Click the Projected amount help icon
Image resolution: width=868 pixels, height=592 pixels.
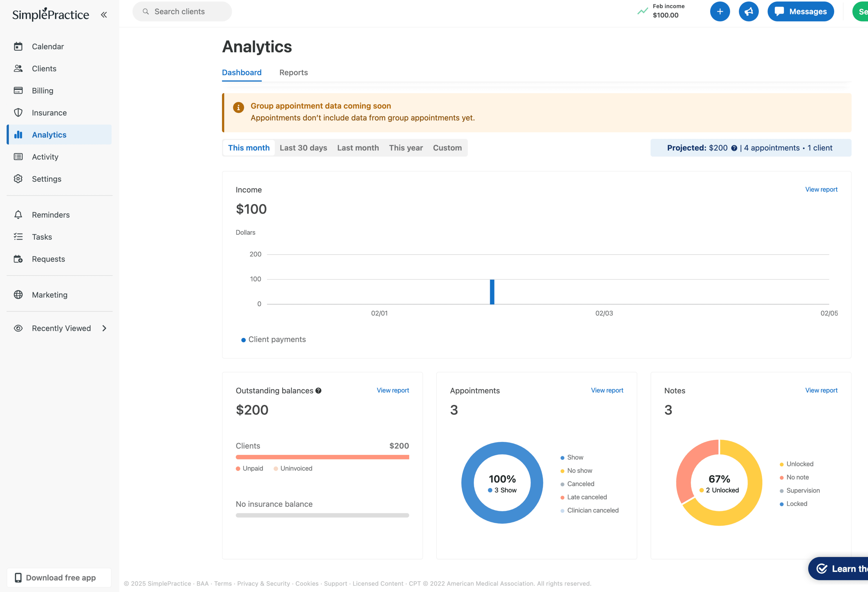click(734, 148)
